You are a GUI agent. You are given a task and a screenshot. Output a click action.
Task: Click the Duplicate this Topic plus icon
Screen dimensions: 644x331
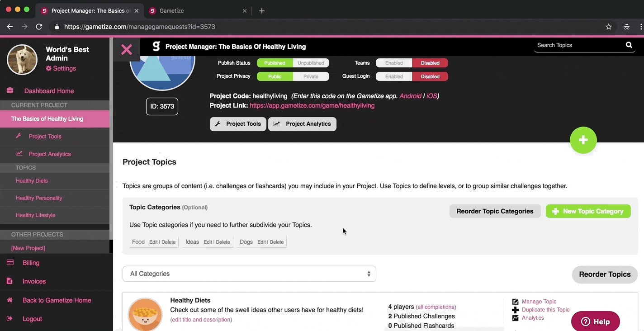tap(515, 310)
